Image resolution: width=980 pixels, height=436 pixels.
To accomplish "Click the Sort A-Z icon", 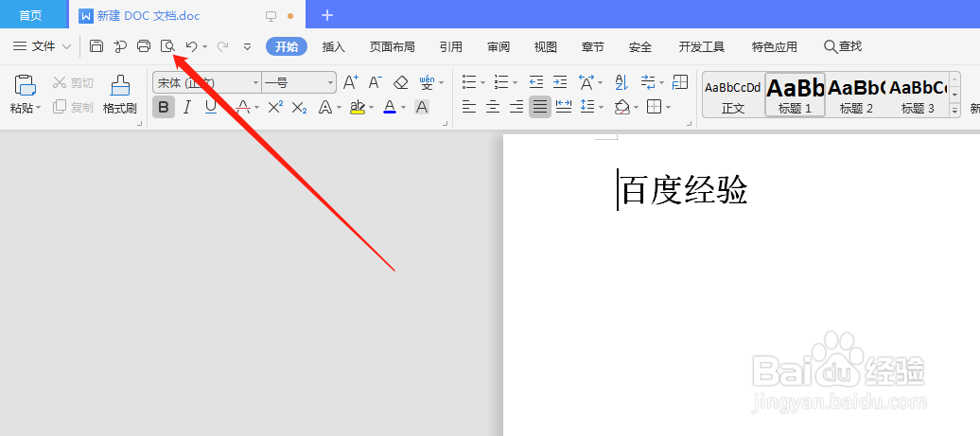I will pos(621,82).
